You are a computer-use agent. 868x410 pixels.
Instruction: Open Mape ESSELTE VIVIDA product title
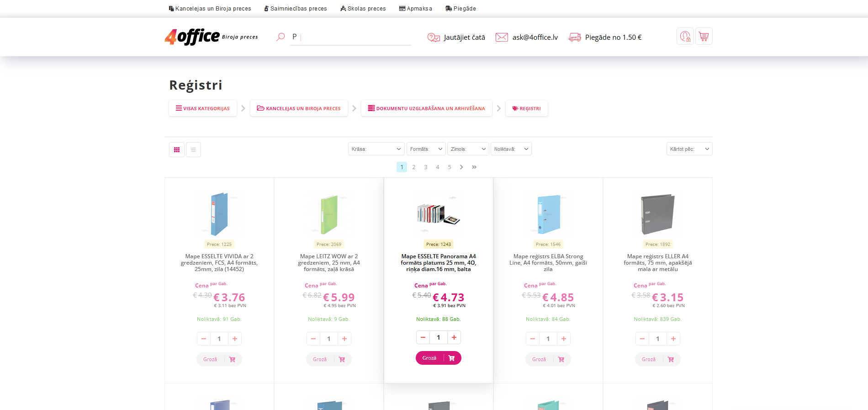[x=219, y=263]
